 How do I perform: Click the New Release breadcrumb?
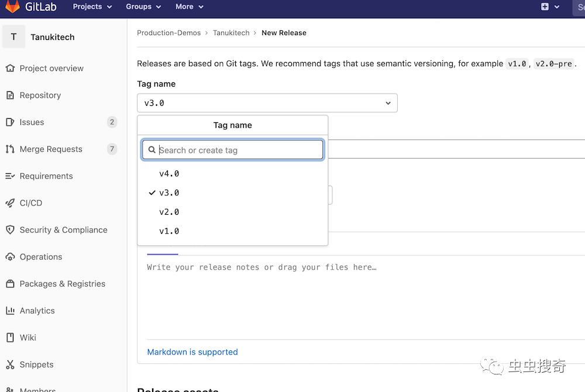point(284,33)
